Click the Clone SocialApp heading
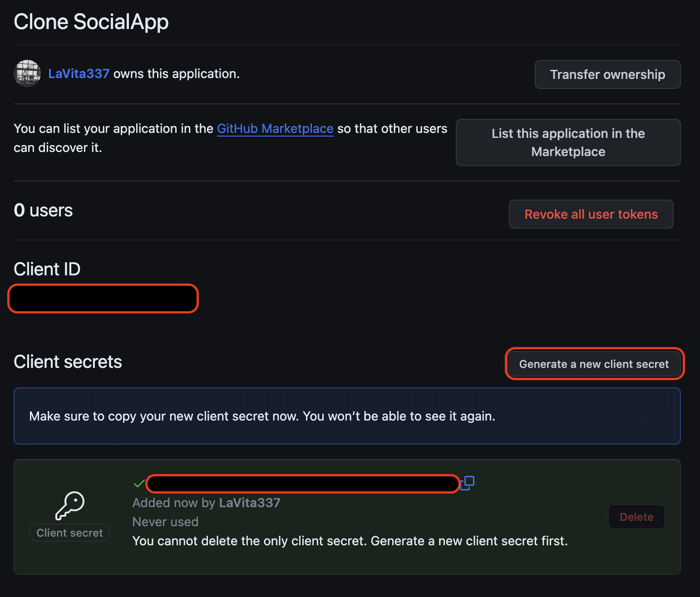 click(91, 22)
